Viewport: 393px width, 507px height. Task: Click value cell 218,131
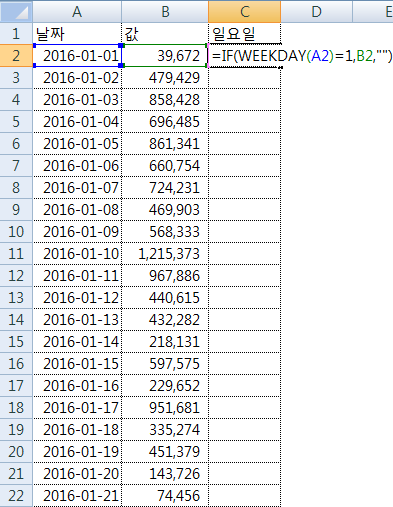(x=165, y=342)
